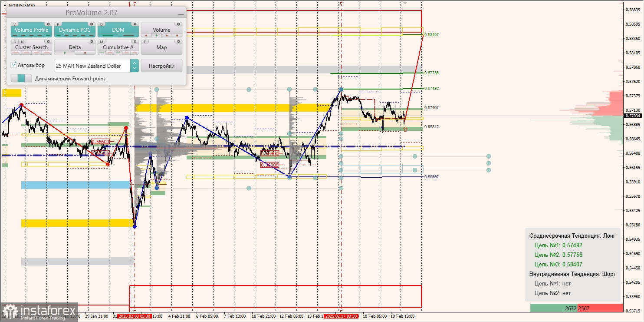Select red line mode under DOM button
Viewport: 644px width, 322px height.
tap(128, 35)
